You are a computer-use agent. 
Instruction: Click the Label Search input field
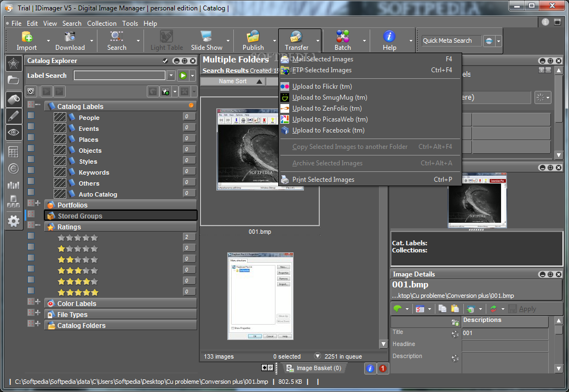pos(119,76)
